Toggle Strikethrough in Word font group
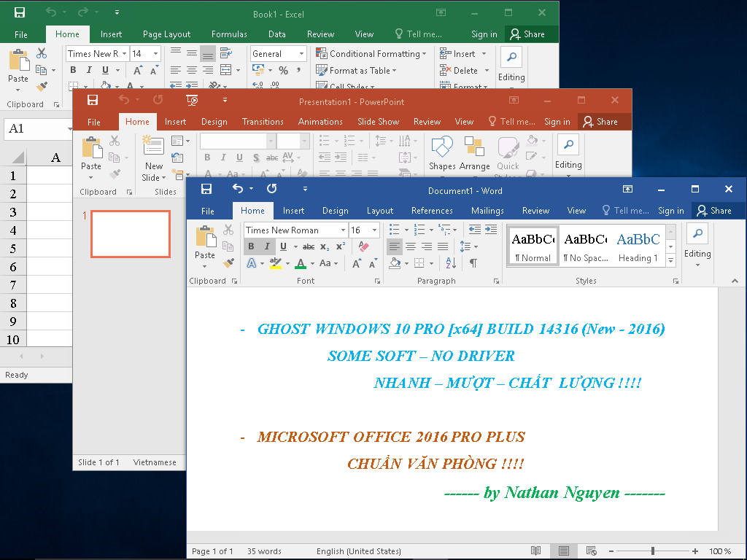 point(309,246)
